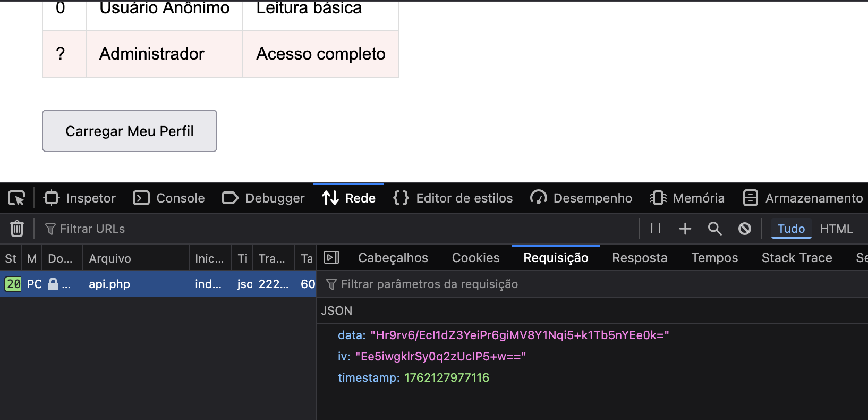
Task: Click the lock security icon on request
Action: coord(53,284)
